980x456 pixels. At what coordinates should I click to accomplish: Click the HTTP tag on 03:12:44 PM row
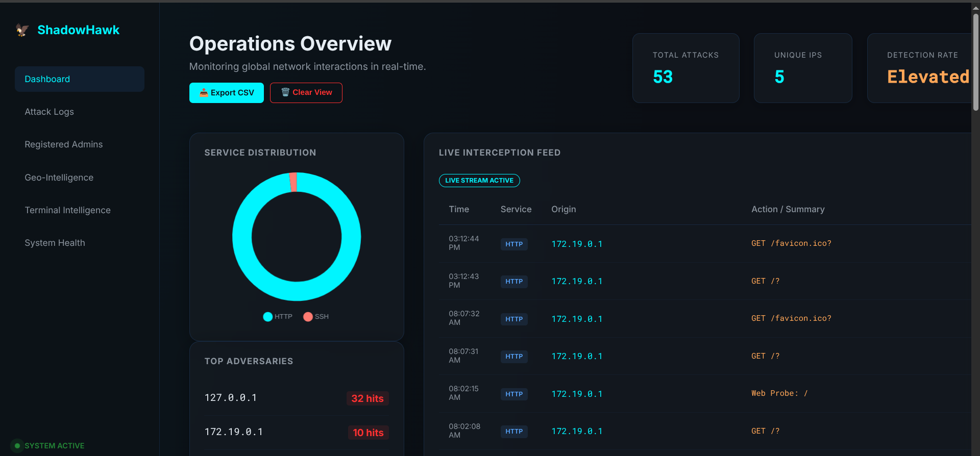[514, 244]
